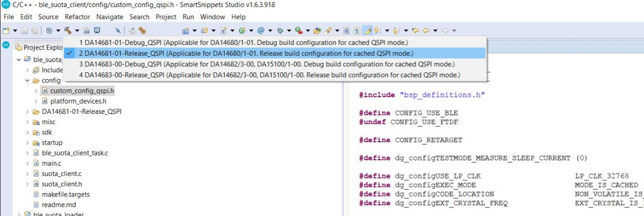This screenshot has height=216, width=644.
Task: Open dropdown arrow beside Run External Tools
Action: point(308,30)
